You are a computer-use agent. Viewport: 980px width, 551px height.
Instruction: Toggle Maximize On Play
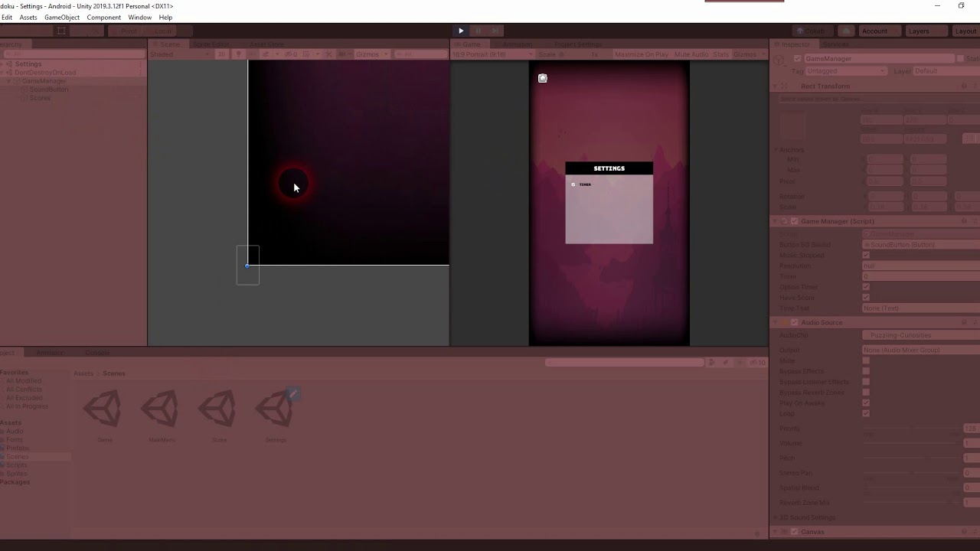coord(642,54)
